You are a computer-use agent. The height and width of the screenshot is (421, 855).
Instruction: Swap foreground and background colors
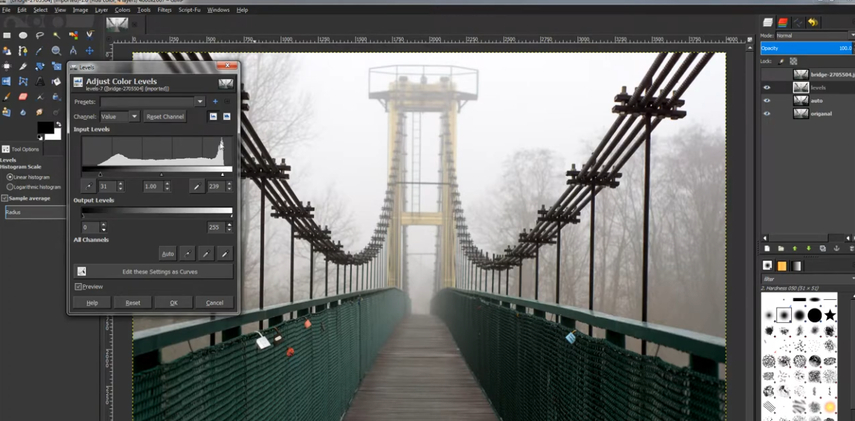57,124
